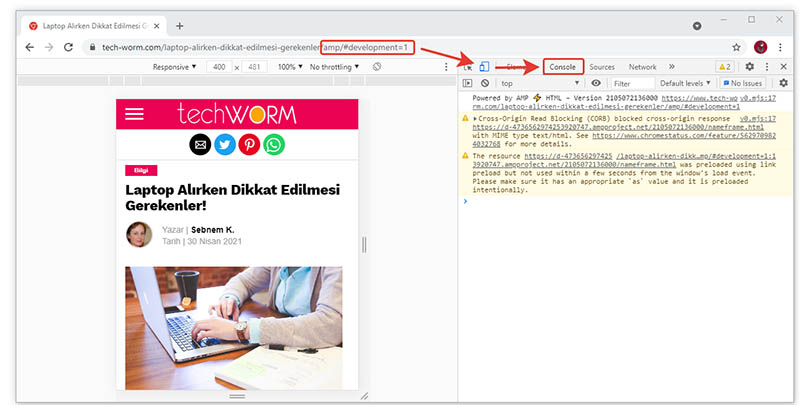Image resolution: width=800 pixels, height=405 pixels.
Task: Activate the inspect element picker icon
Action: (x=468, y=67)
